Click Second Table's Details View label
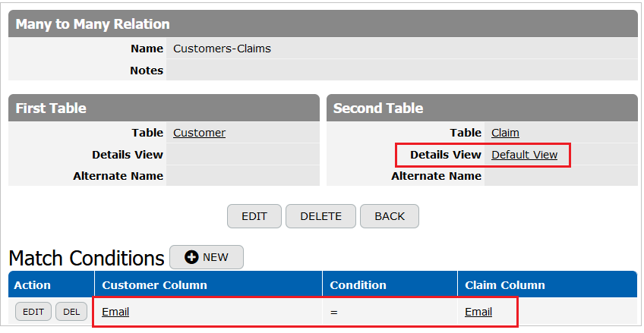644x333 pixels. click(446, 155)
